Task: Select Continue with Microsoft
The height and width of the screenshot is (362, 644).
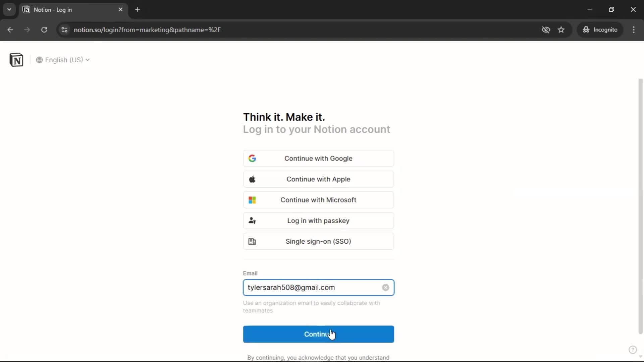Action: click(x=318, y=200)
